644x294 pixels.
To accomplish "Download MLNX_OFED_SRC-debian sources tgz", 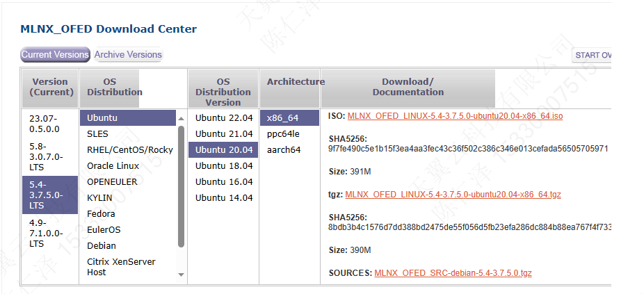I will coord(453,273).
